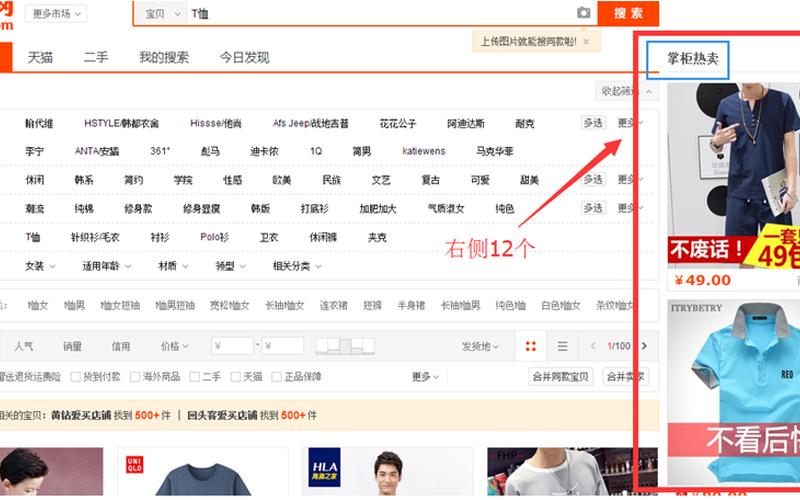The width and height of the screenshot is (800, 500).
Task: Check the 海外商品 checkbox
Action: tap(135, 377)
